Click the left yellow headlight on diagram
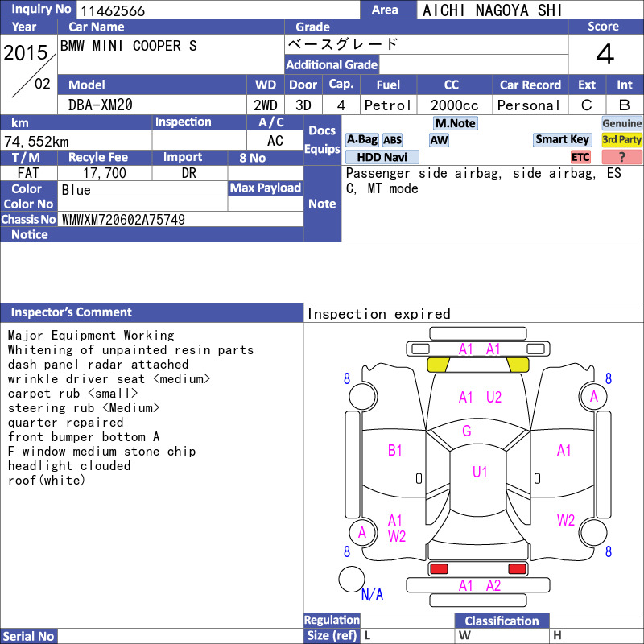The image size is (644, 644). pyautogui.click(x=438, y=365)
